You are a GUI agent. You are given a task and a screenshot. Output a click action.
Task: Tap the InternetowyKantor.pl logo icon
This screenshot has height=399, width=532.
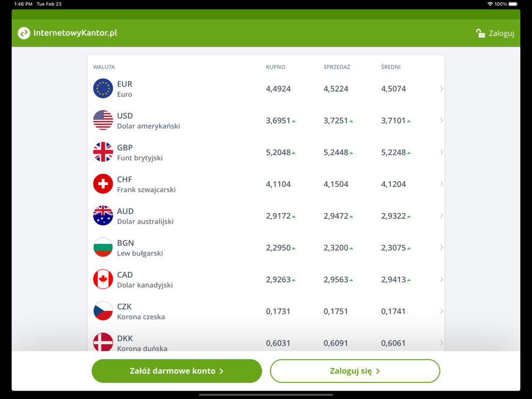pos(24,33)
